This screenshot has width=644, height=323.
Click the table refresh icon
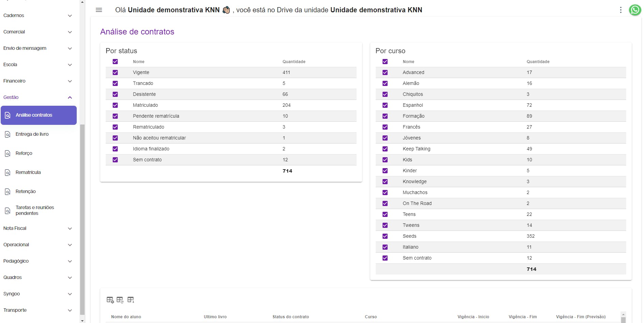[120, 300]
